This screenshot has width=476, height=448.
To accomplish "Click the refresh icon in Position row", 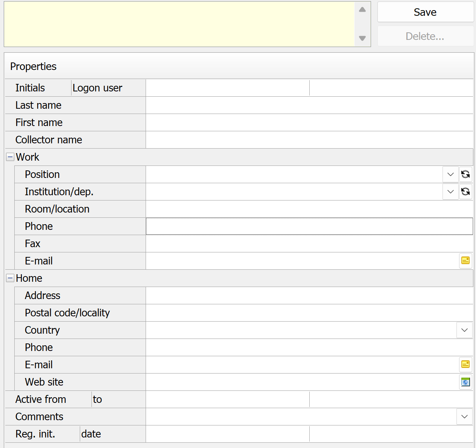I will click(x=465, y=175).
